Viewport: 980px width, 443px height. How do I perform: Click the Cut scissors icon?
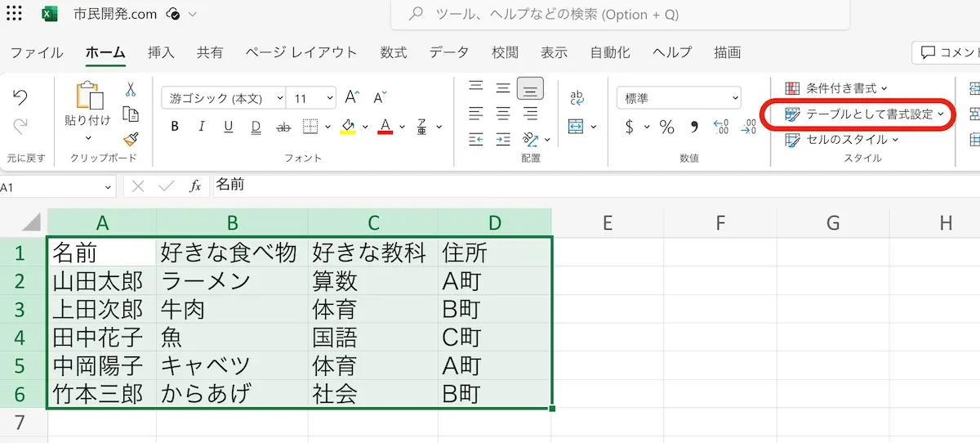click(131, 89)
